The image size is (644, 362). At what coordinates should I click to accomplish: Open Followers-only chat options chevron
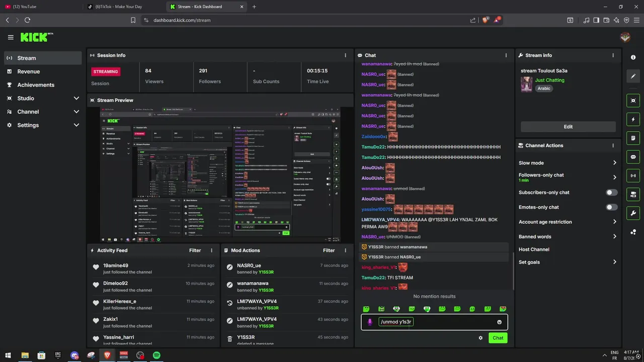(614, 177)
